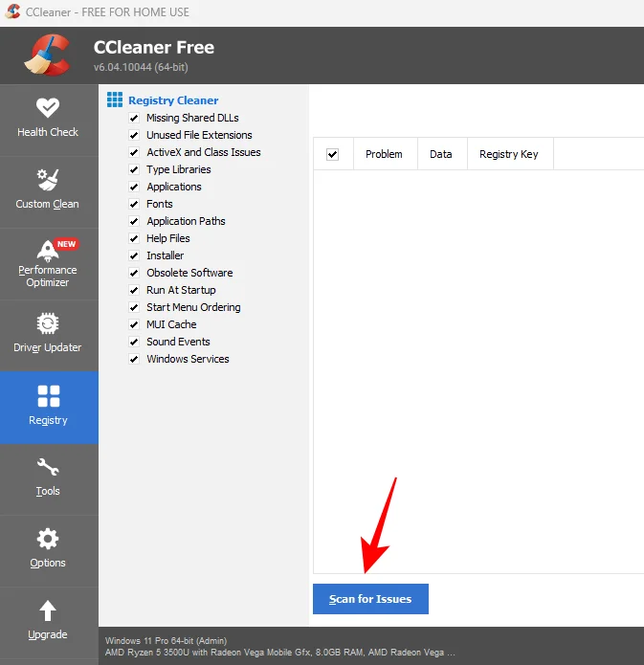Toggle the MUI Cache checkbox
Viewport: 644px width, 665px height.
134,324
